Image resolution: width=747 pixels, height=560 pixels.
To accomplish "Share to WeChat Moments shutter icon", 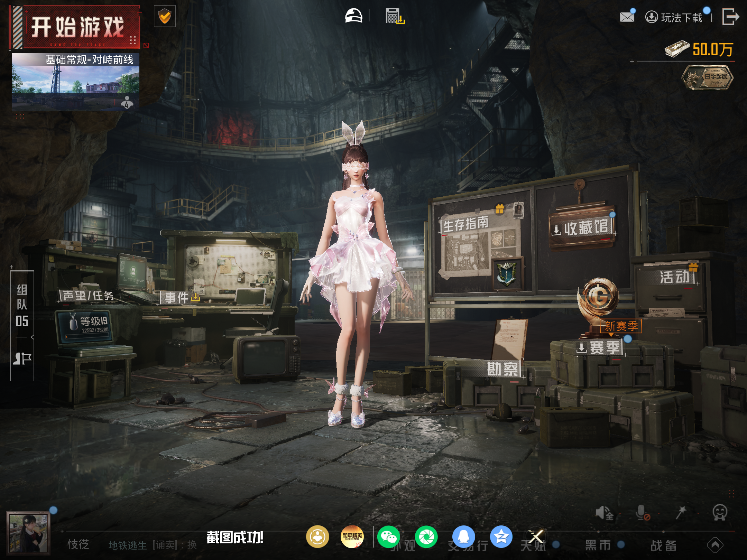I will tap(426, 536).
